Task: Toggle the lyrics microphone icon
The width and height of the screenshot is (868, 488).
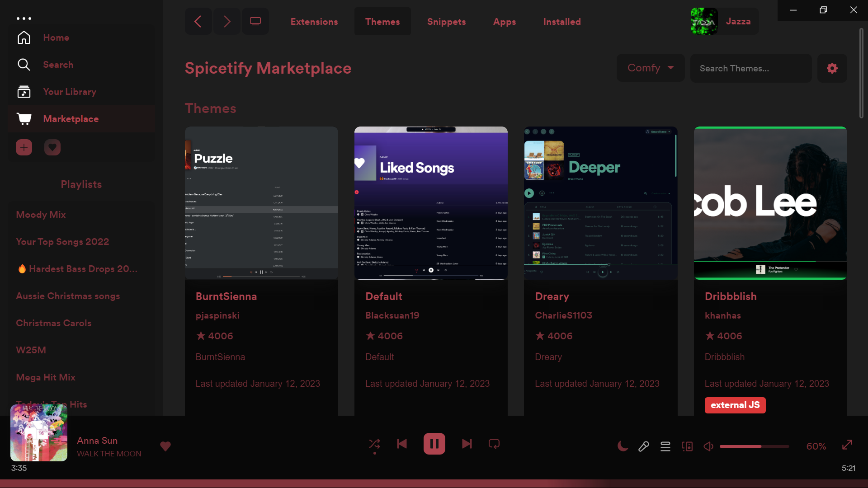Action: click(x=643, y=446)
